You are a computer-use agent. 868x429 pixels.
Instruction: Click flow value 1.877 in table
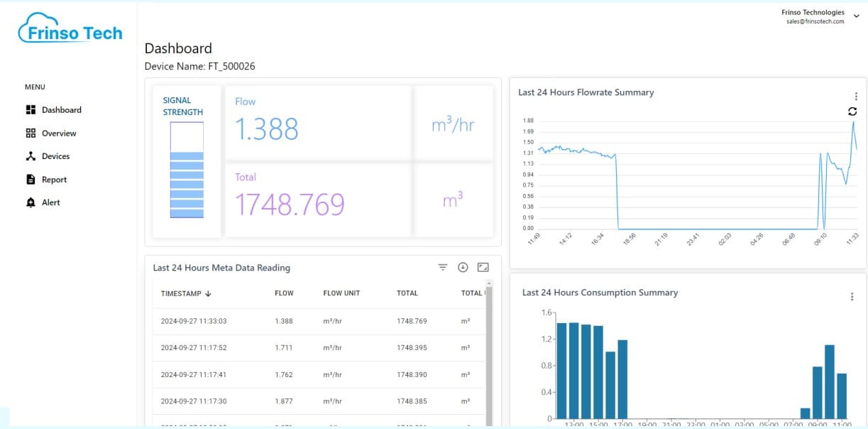[x=284, y=401]
